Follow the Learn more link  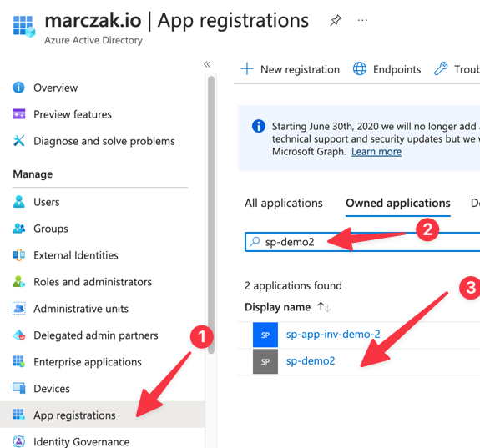pos(376,152)
